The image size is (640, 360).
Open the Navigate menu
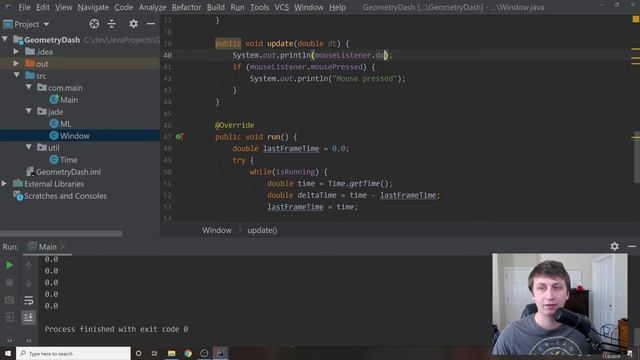coord(93,7)
